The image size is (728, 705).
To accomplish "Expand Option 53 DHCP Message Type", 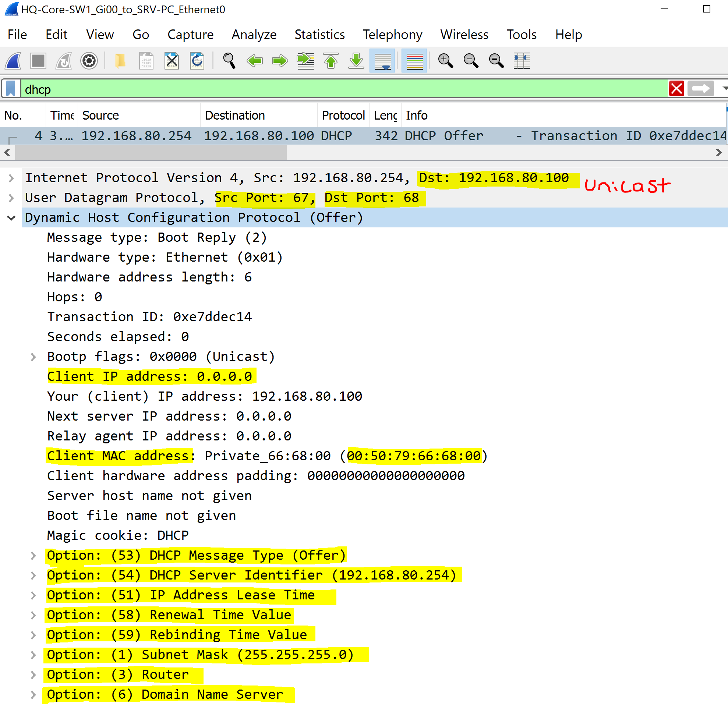I will 33,556.
